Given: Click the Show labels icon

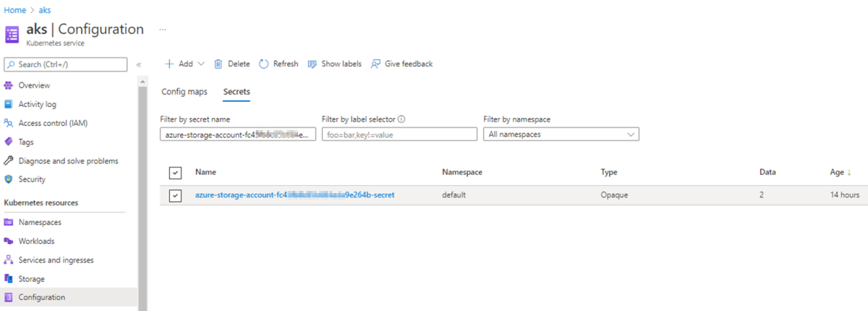Looking at the screenshot, I should pyautogui.click(x=312, y=64).
